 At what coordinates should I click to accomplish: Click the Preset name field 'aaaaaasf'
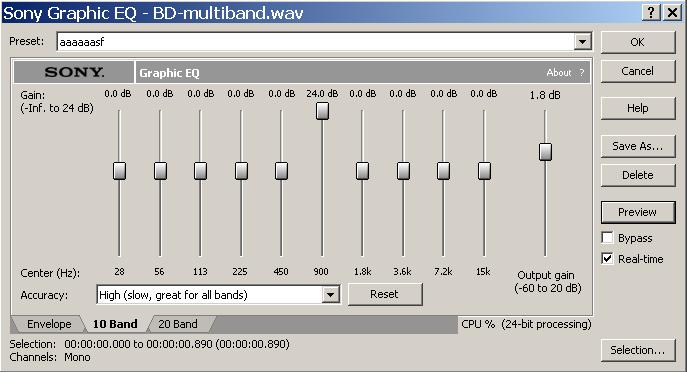(x=315, y=42)
